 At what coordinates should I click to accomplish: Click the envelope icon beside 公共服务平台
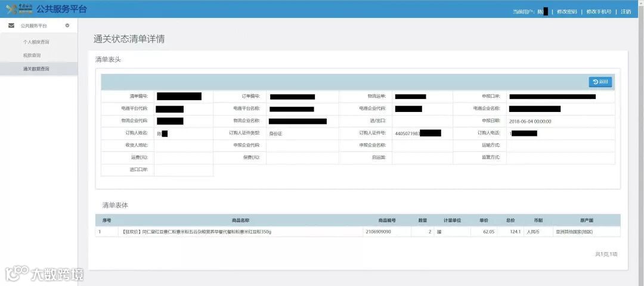[x=11, y=26]
